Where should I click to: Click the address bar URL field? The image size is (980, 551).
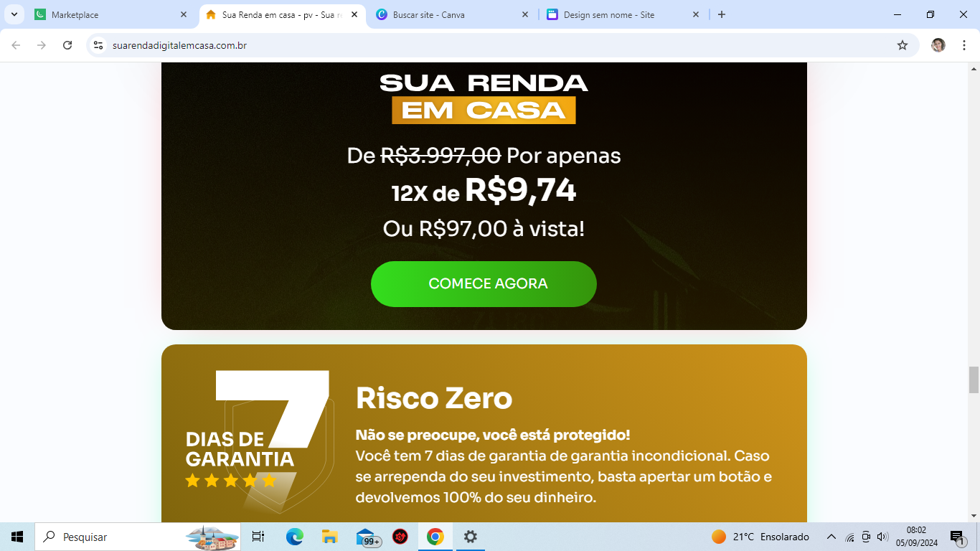click(x=495, y=45)
